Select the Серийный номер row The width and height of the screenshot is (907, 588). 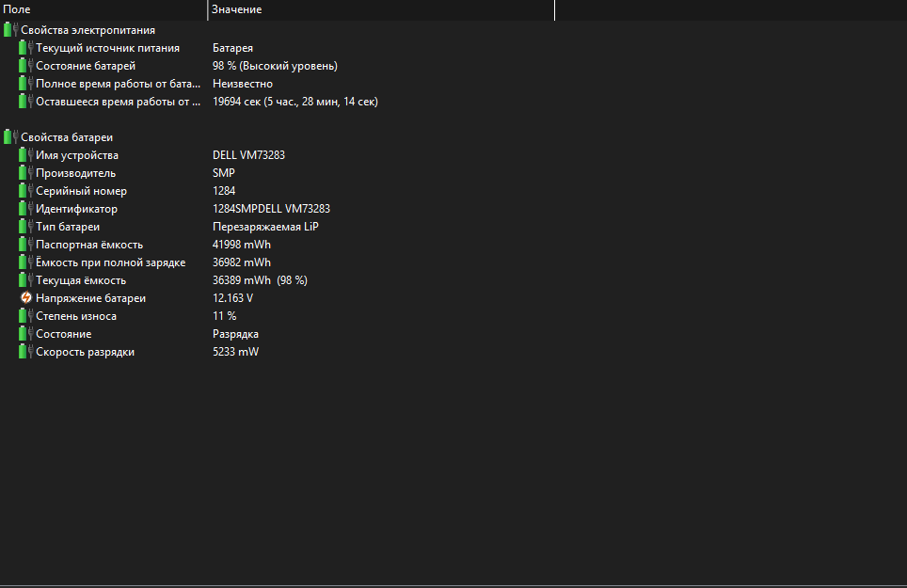coord(81,191)
